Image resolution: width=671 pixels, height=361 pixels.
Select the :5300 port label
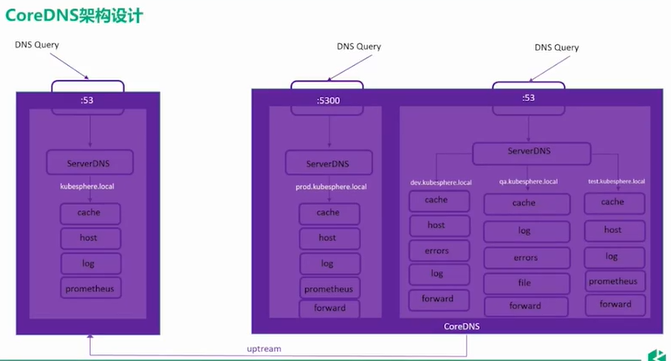pyautogui.click(x=328, y=101)
